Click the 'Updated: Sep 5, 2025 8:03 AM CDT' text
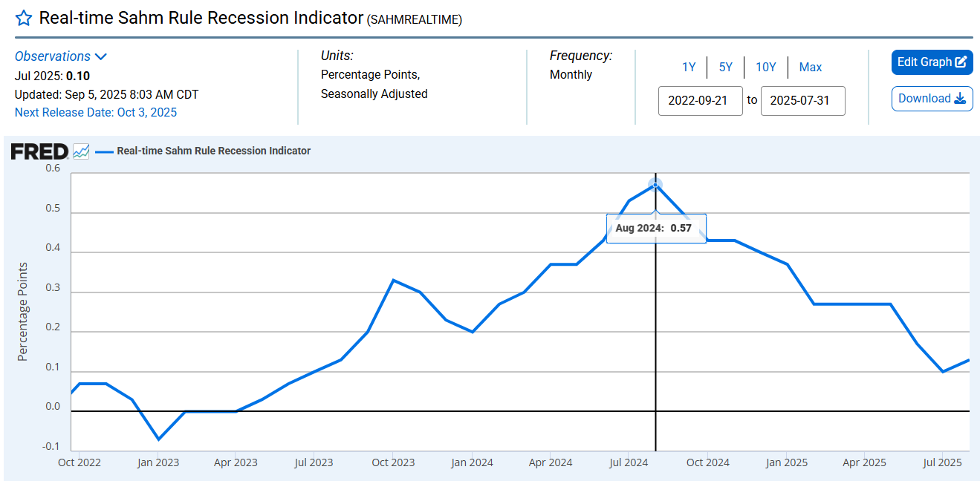Screen dimensions: 980x481 (x=106, y=94)
